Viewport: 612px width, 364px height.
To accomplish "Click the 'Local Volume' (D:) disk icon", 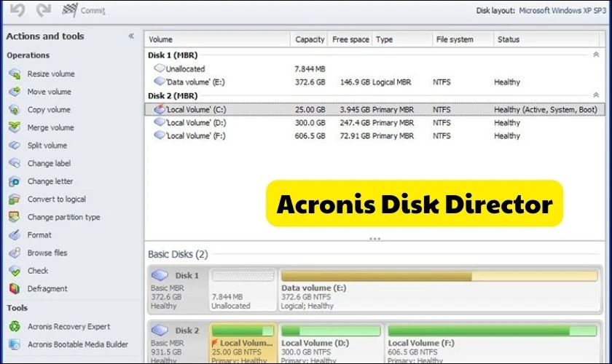I will (x=160, y=122).
